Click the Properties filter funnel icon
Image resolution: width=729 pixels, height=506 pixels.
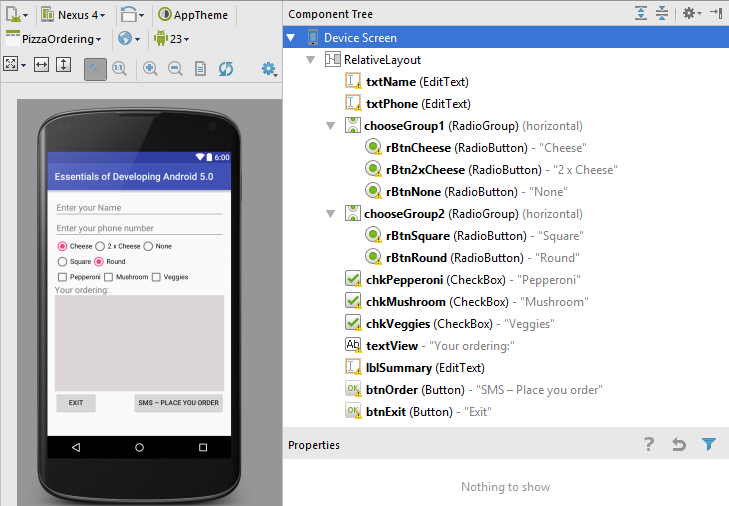[709, 444]
